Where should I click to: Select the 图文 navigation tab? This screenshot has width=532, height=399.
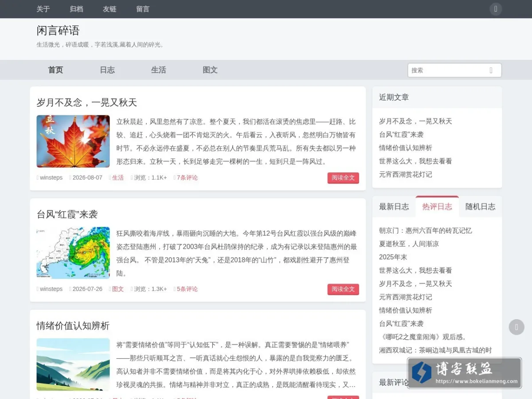(210, 70)
